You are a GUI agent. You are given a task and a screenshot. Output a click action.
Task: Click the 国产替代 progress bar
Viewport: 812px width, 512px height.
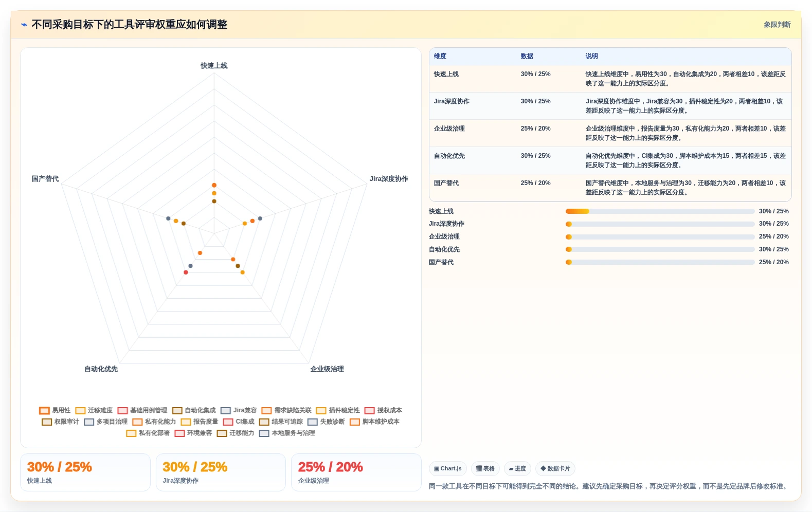pos(660,262)
